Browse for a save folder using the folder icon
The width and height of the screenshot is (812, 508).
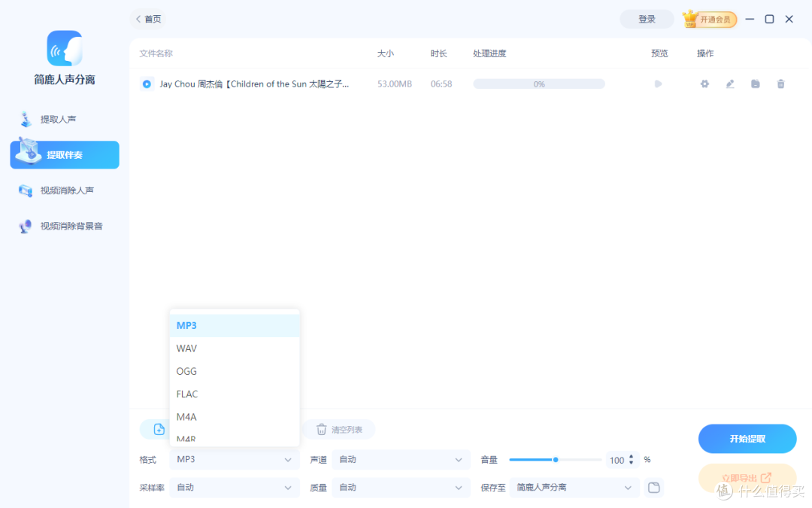654,488
